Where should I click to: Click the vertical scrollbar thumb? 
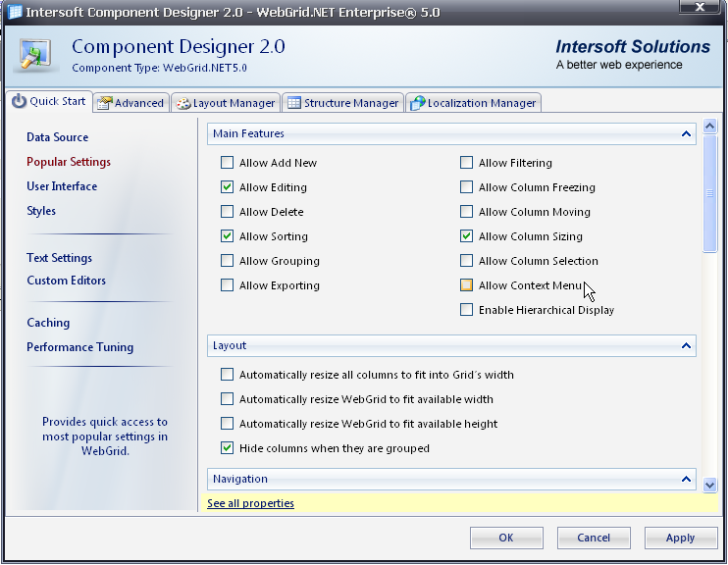tap(710, 193)
